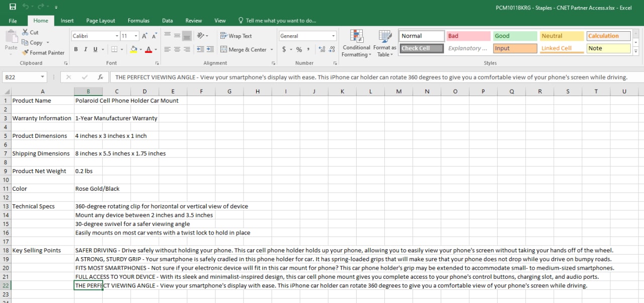The height and width of the screenshot is (303, 644).
Task: Open the Format as Table gallery
Action: pos(385,43)
